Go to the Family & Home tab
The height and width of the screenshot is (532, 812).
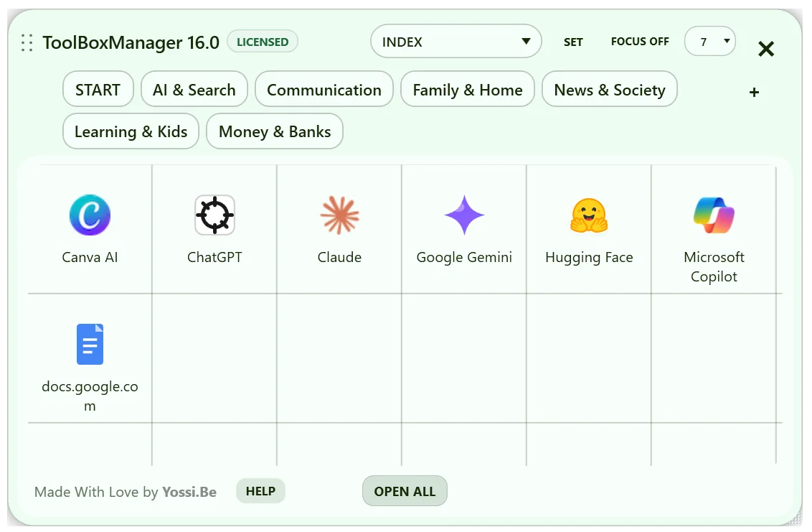tap(468, 89)
